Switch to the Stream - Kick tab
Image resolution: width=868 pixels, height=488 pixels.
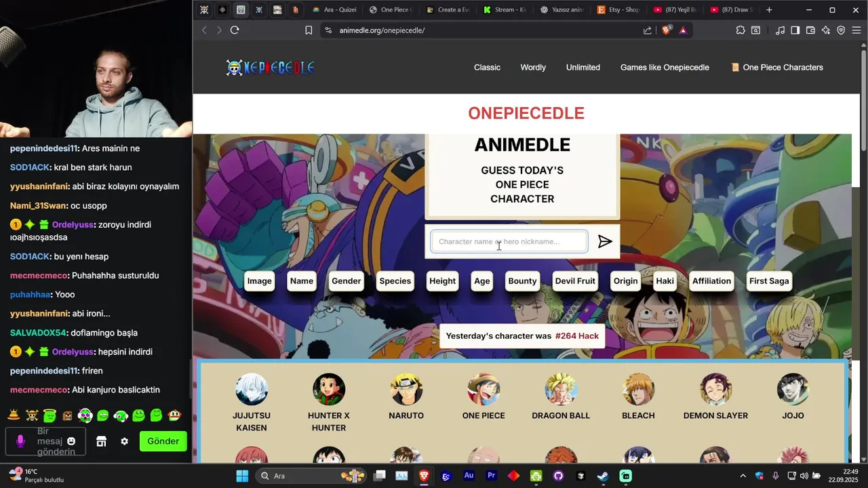point(505,10)
